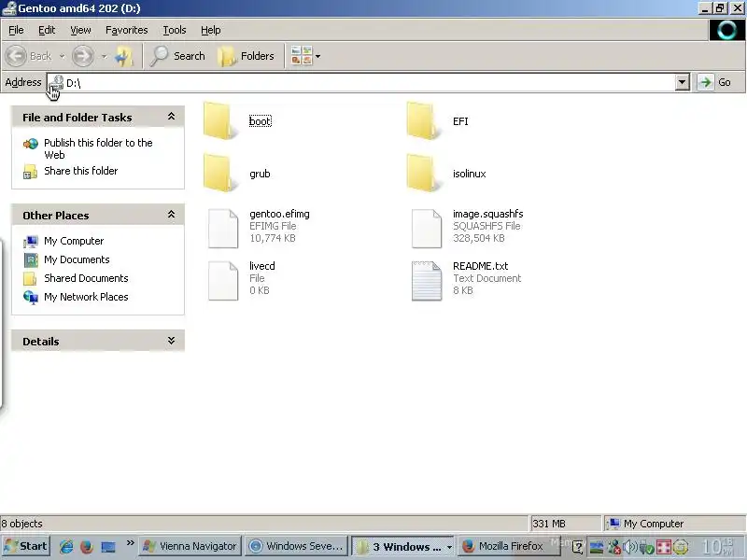Click the EFIMG File type text

click(273, 226)
